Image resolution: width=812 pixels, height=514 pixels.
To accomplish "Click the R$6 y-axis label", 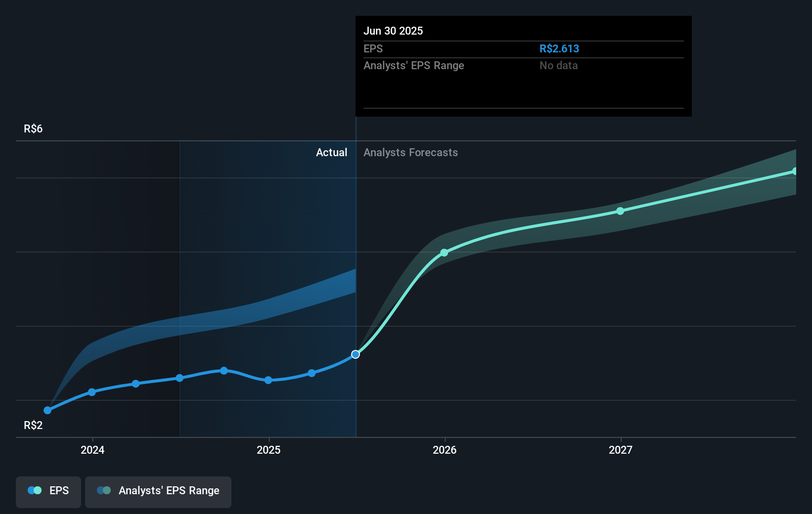I will (33, 129).
